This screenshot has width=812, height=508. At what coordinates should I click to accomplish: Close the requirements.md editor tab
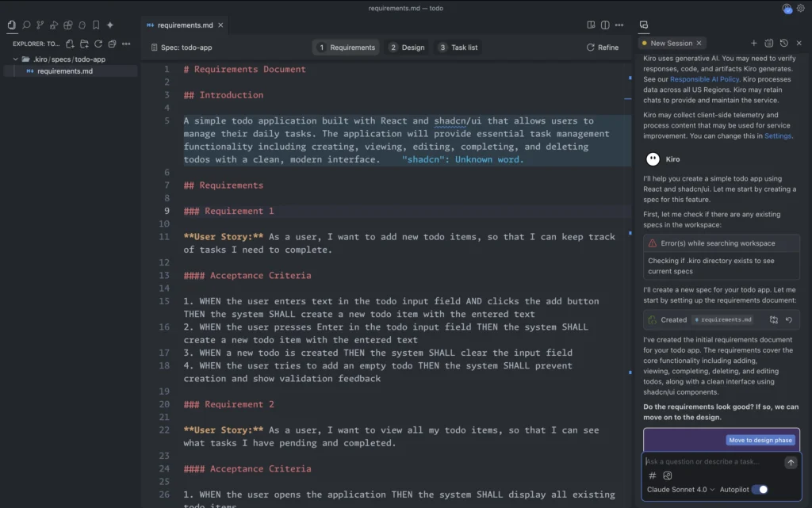pyautogui.click(x=220, y=25)
